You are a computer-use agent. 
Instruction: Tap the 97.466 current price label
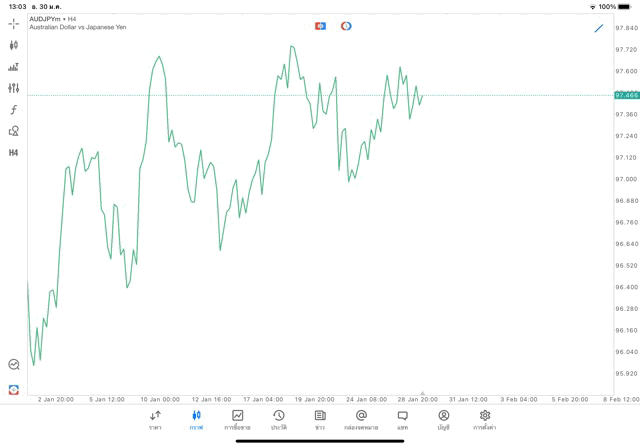click(x=627, y=95)
